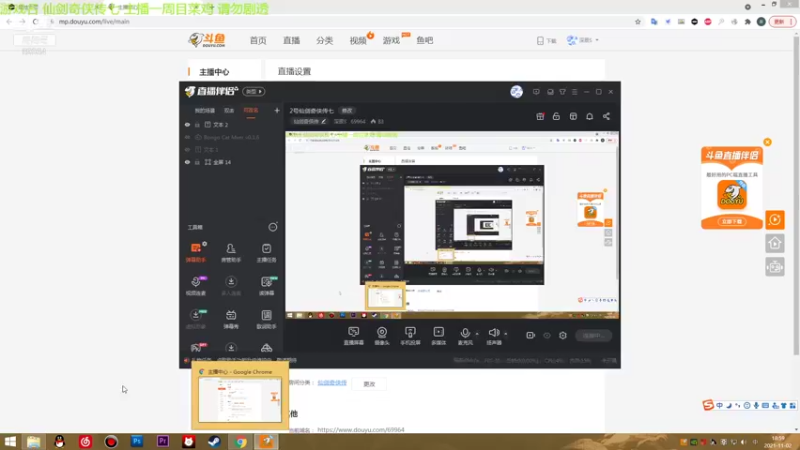Screen dimensions: 800x450
Task: Click the 下载 link in Douyu header
Action: (x=546, y=40)
